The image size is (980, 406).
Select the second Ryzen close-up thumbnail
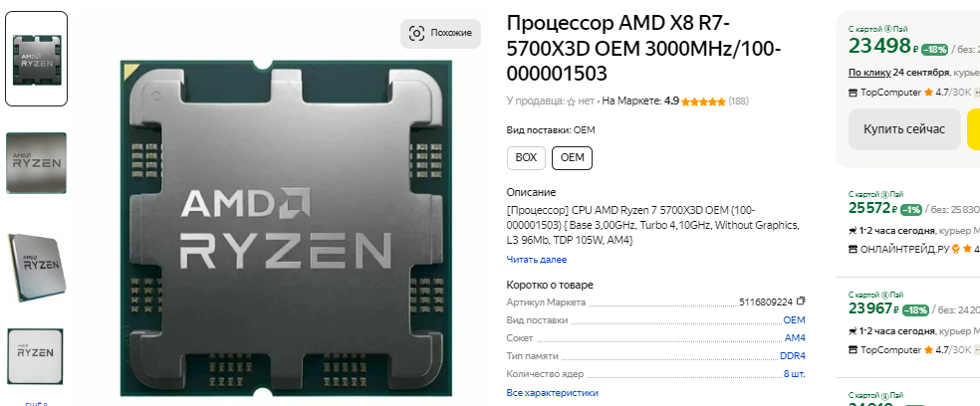[x=36, y=163]
